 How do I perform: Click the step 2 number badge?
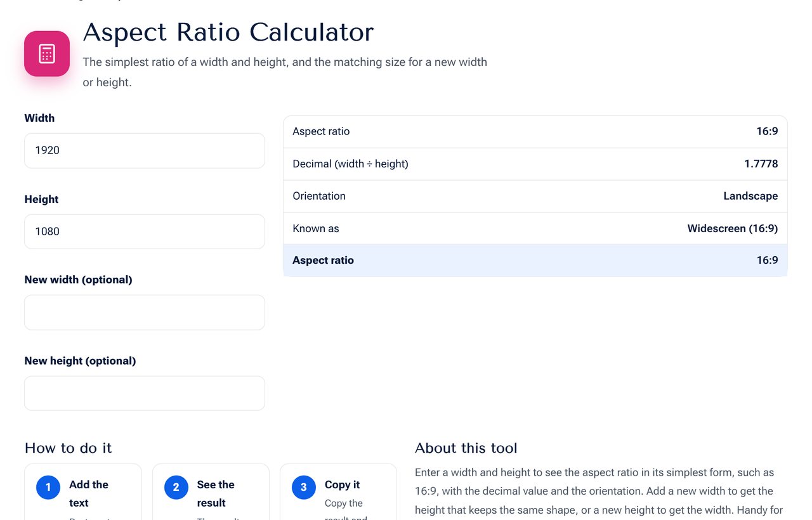tap(176, 487)
